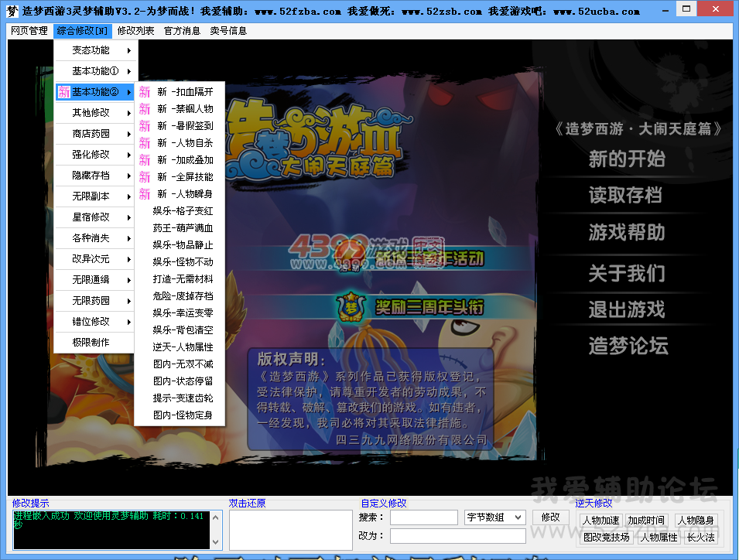Click the 奖励三周年头衔 banner

coord(429,308)
